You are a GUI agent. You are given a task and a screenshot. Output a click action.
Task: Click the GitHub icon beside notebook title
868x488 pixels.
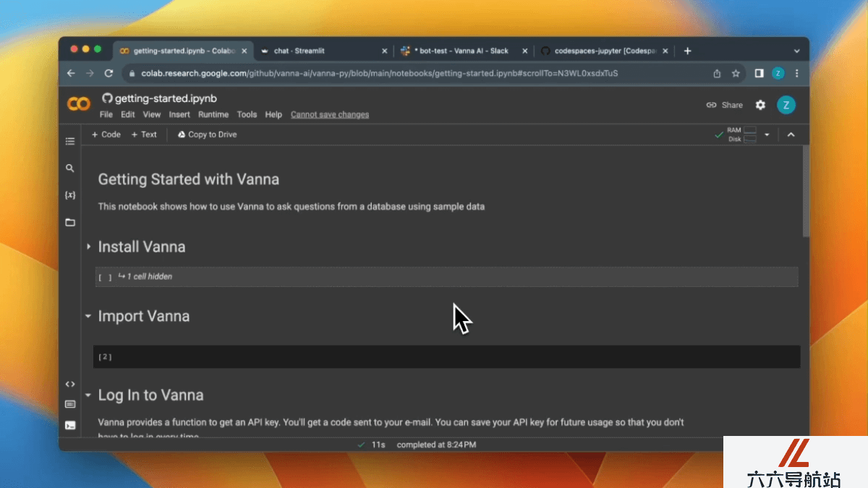107,98
